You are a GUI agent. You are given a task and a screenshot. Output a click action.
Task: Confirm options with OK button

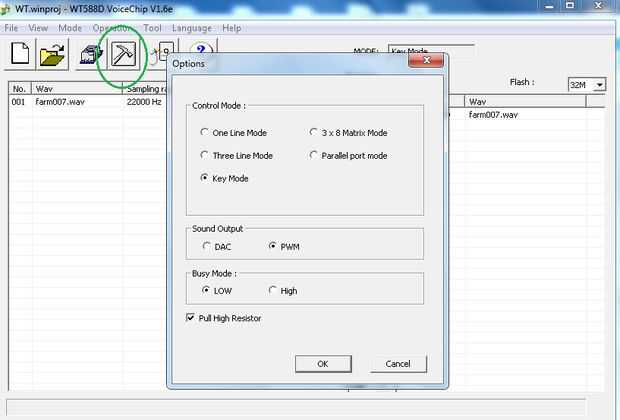pyautogui.click(x=323, y=364)
